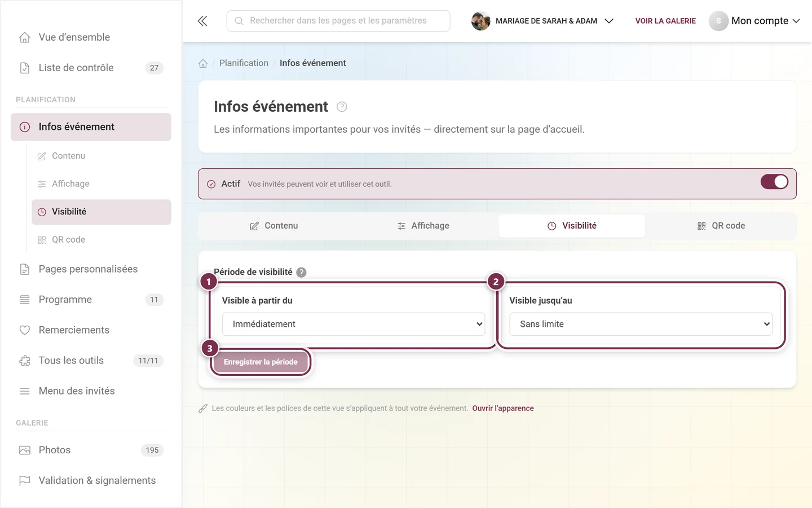Image resolution: width=812 pixels, height=508 pixels.
Task: Click the couple avatar thumbnail in header
Action: click(x=480, y=21)
